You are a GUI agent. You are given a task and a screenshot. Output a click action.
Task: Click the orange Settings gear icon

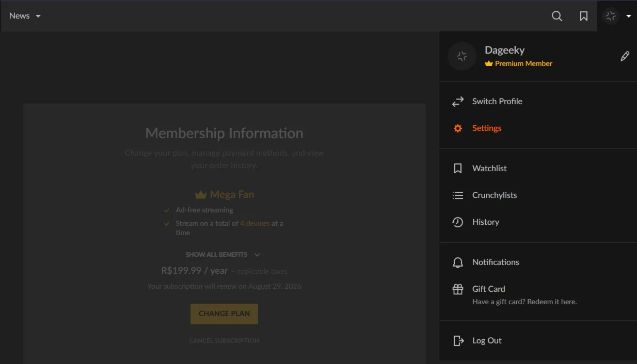tap(458, 128)
